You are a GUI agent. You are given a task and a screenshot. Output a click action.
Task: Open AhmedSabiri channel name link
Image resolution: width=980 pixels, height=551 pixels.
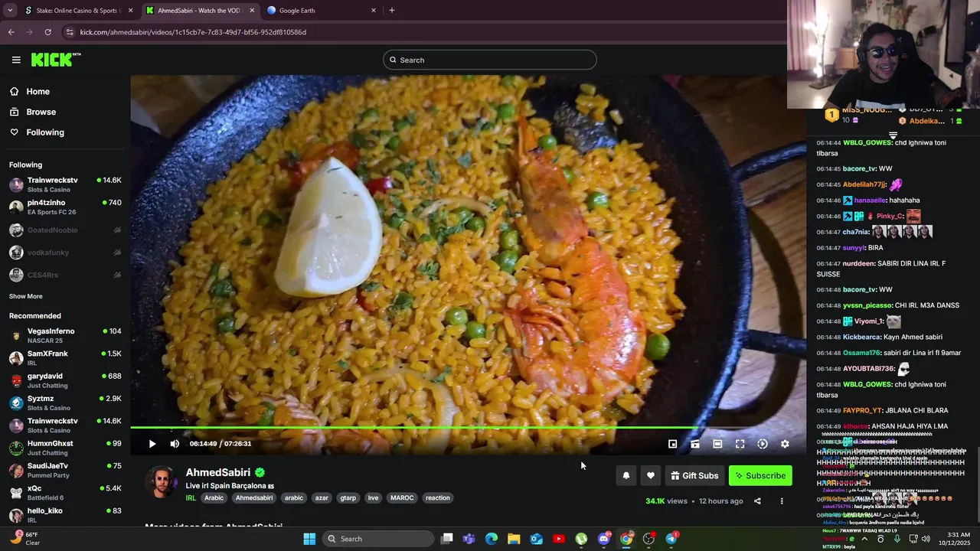pos(218,473)
